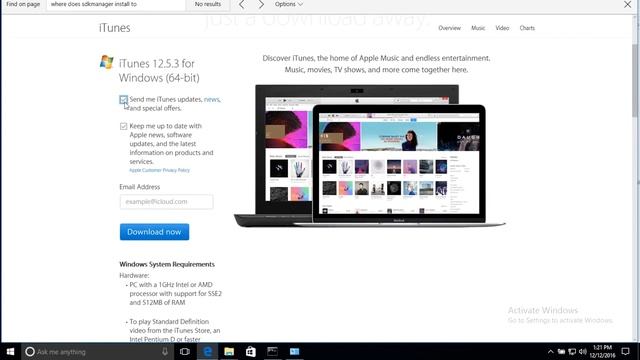Go to next find result arrow
Screen dimensions: 640x360
(261, 4)
